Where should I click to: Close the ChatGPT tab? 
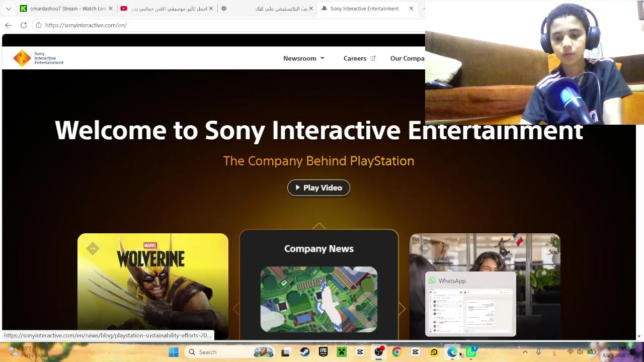[x=311, y=9]
